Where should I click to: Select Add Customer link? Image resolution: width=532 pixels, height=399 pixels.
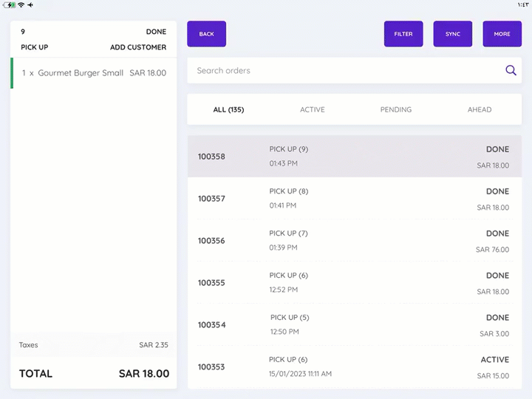coord(138,47)
